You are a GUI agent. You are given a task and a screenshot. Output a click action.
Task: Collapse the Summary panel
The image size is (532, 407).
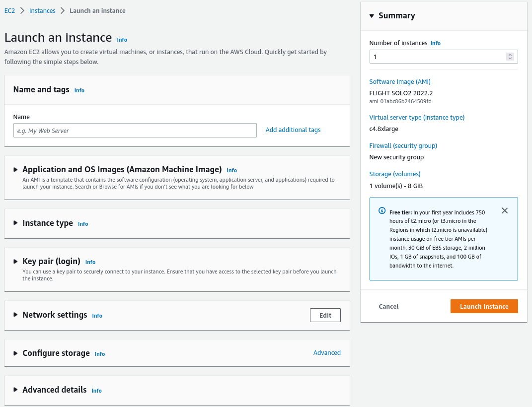(372, 15)
